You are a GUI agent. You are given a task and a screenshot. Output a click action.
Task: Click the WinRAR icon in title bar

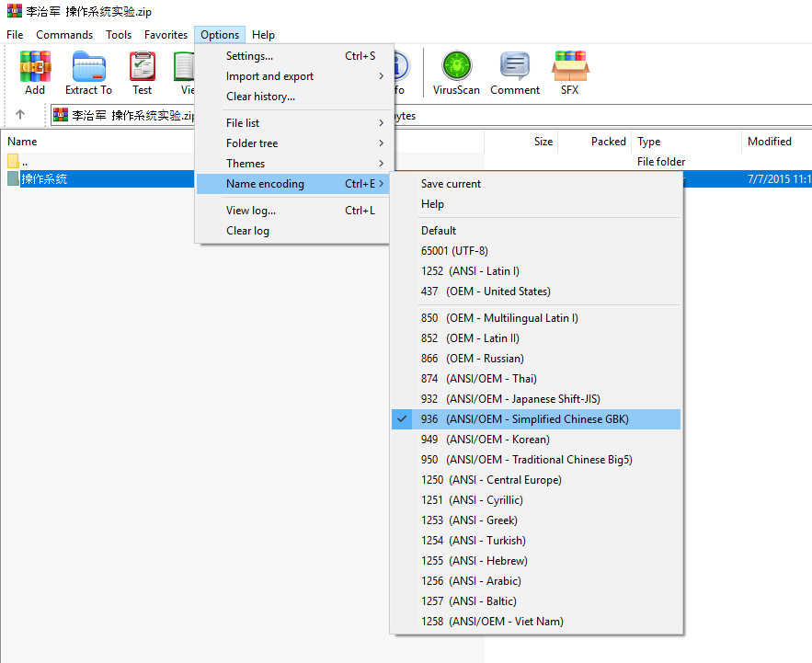15,11
